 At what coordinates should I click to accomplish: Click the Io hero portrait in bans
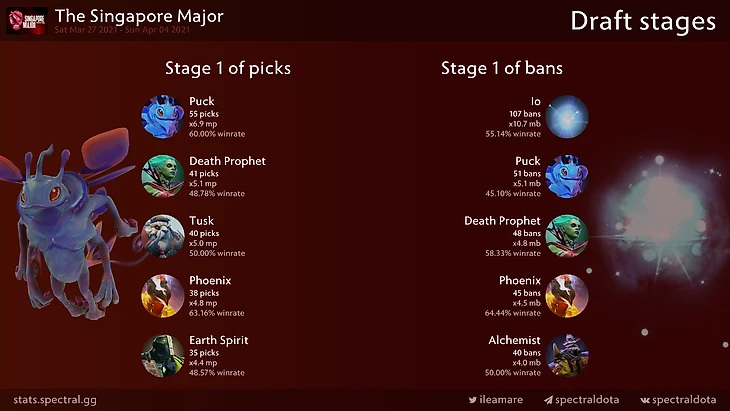pyautogui.click(x=567, y=116)
